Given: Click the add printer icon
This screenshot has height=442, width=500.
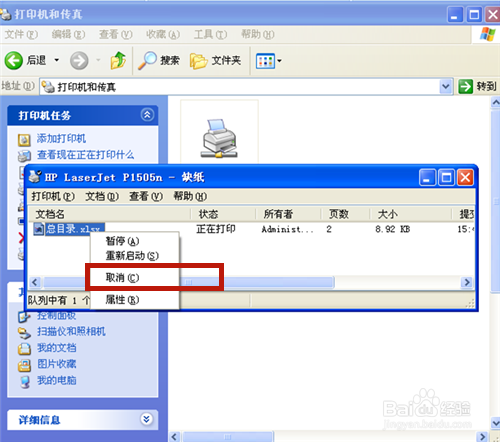Looking at the screenshot, I should pos(24,140).
